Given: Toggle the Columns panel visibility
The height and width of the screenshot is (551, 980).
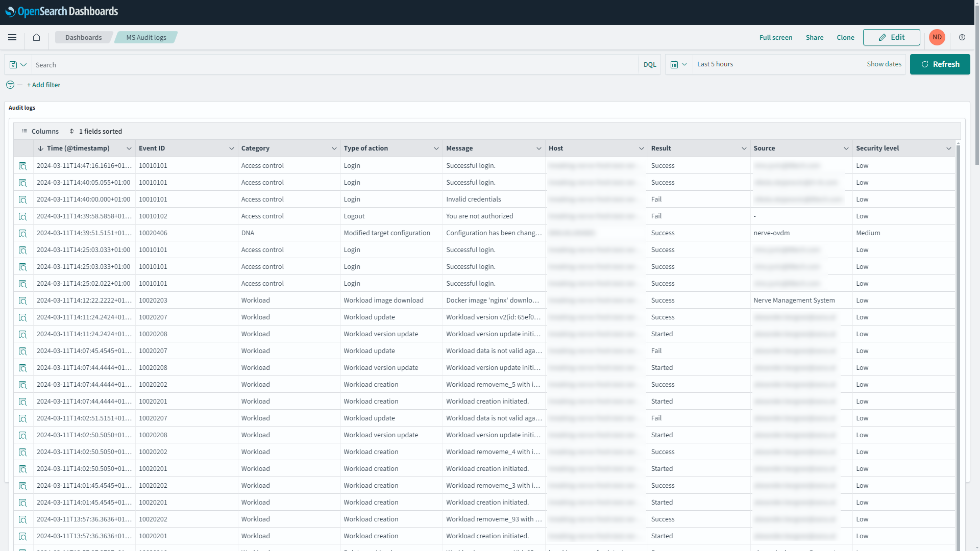Looking at the screenshot, I should coord(40,131).
